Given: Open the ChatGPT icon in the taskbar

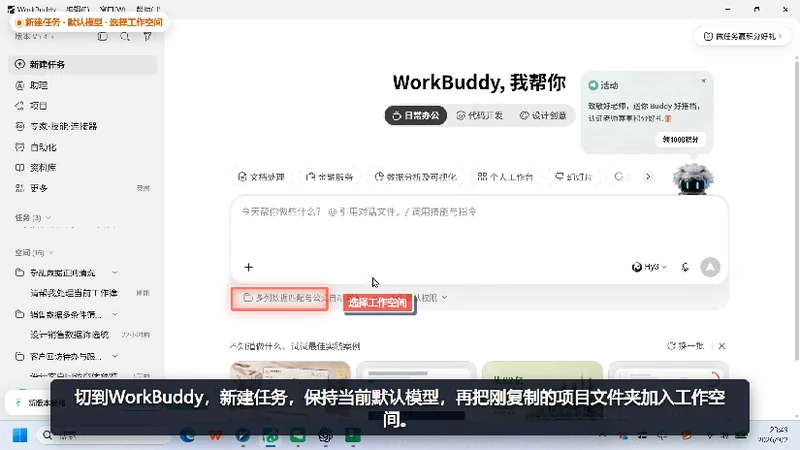Looking at the screenshot, I should point(325,435).
